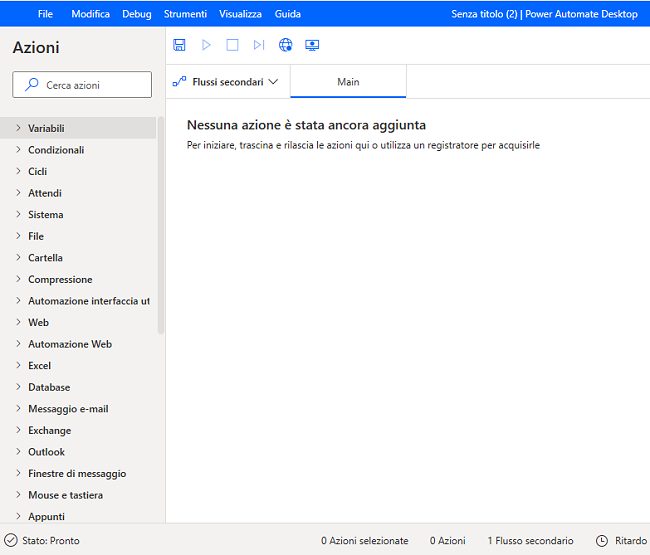Screen dimensions: 650x555
Task: Open the Modifica menu
Action: click(x=90, y=14)
